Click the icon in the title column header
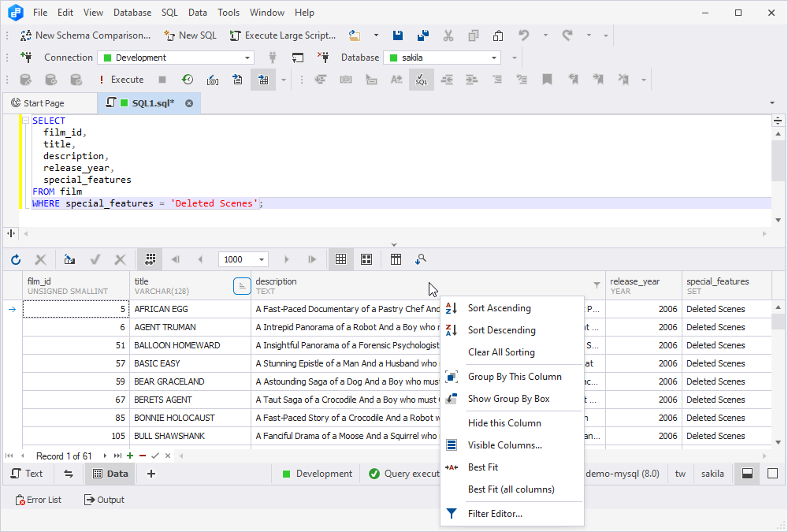This screenshot has width=788, height=532. click(x=242, y=286)
